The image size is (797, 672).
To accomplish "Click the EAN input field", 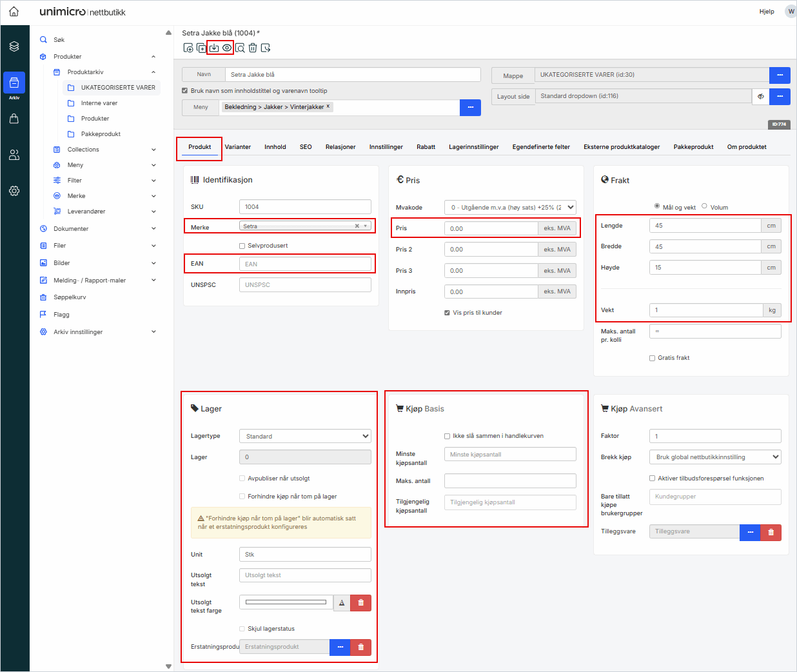I will click(x=305, y=264).
